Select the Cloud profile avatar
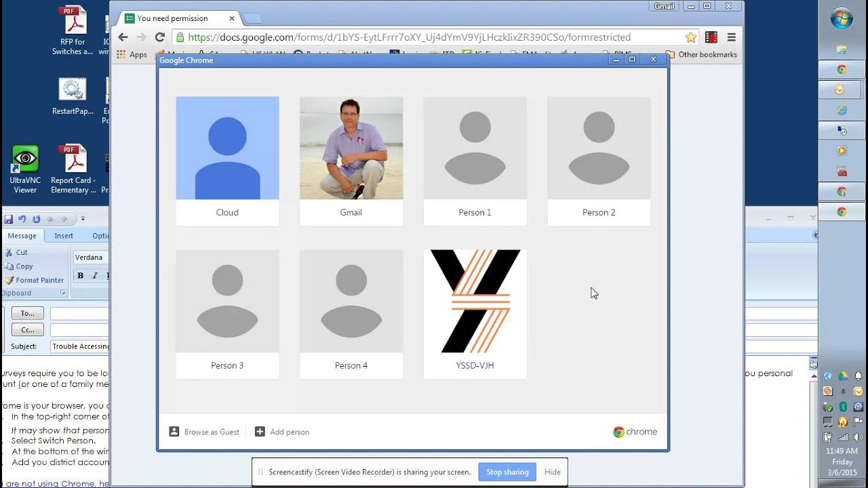The width and height of the screenshot is (868, 488). pos(227,148)
